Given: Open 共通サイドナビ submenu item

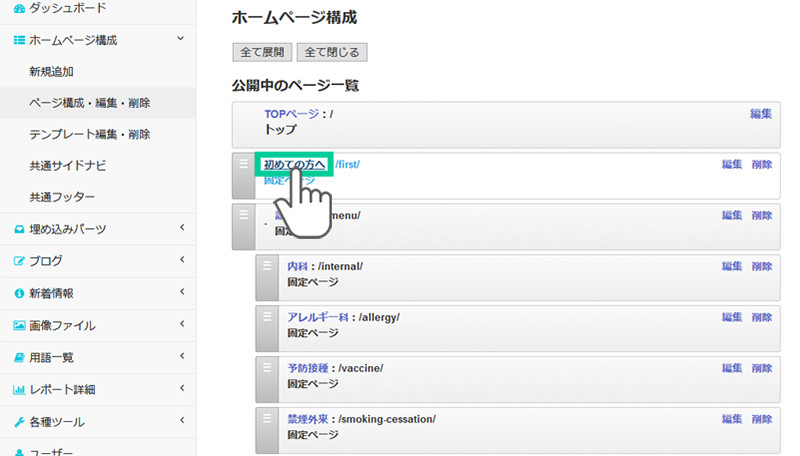Looking at the screenshot, I should [x=67, y=166].
